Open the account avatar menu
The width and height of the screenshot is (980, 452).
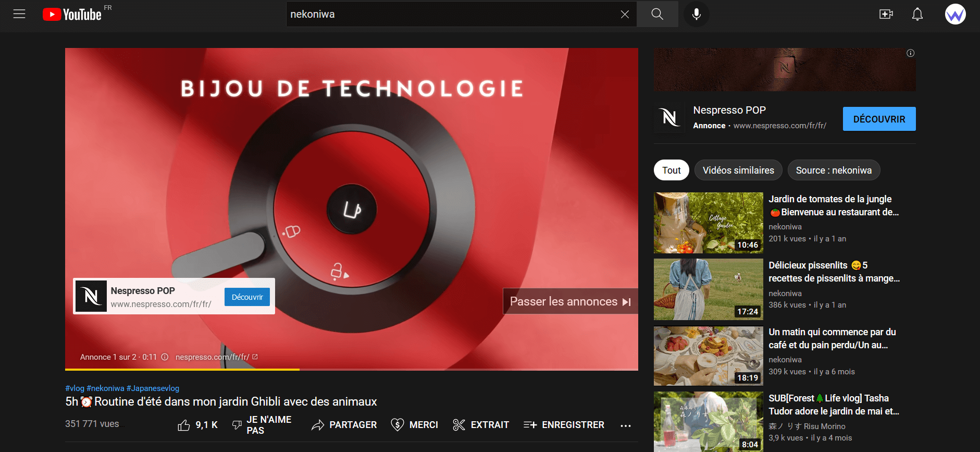(955, 14)
